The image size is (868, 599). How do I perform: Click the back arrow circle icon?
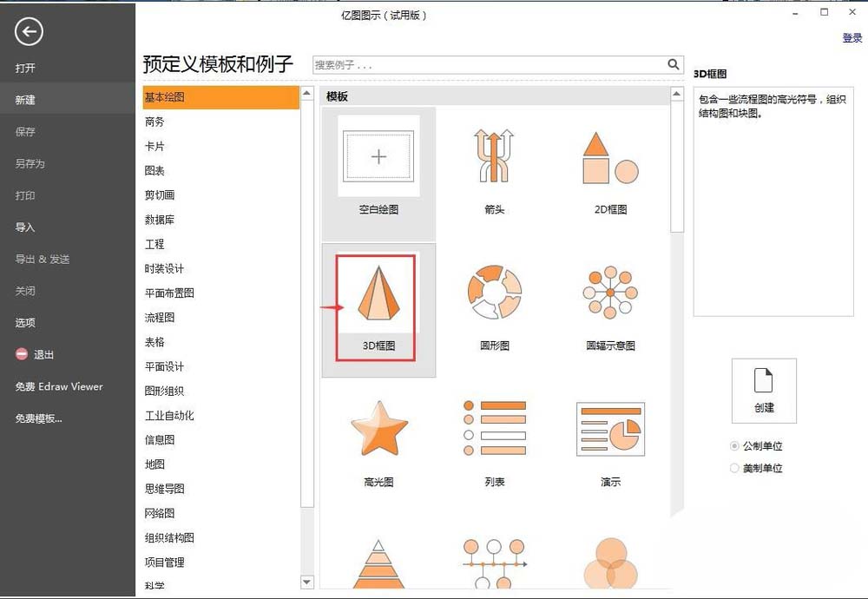(x=29, y=31)
